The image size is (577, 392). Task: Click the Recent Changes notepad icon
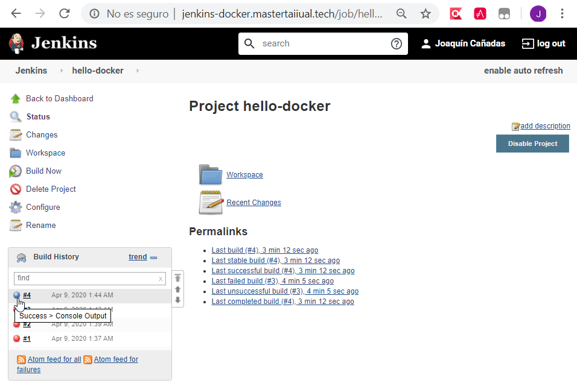(x=210, y=201)
